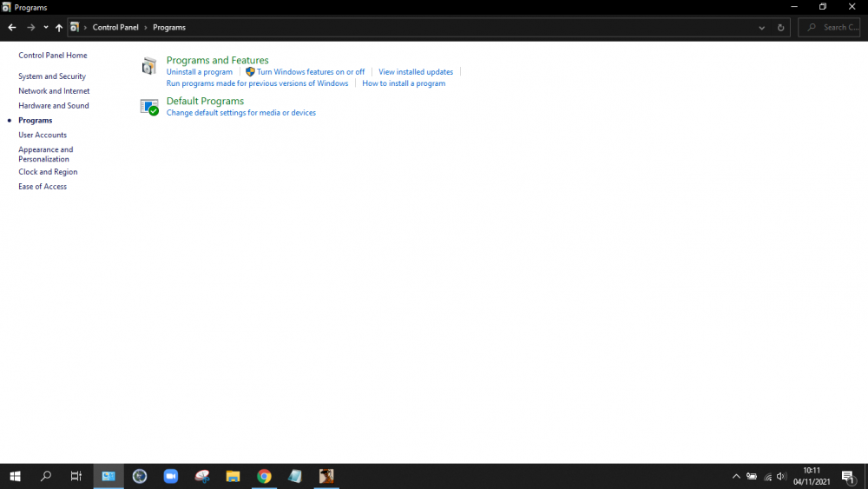The width and height of the screenshot is (868, 489).
Task: Open Ease of Access category
Action: (x=42, y=187)
